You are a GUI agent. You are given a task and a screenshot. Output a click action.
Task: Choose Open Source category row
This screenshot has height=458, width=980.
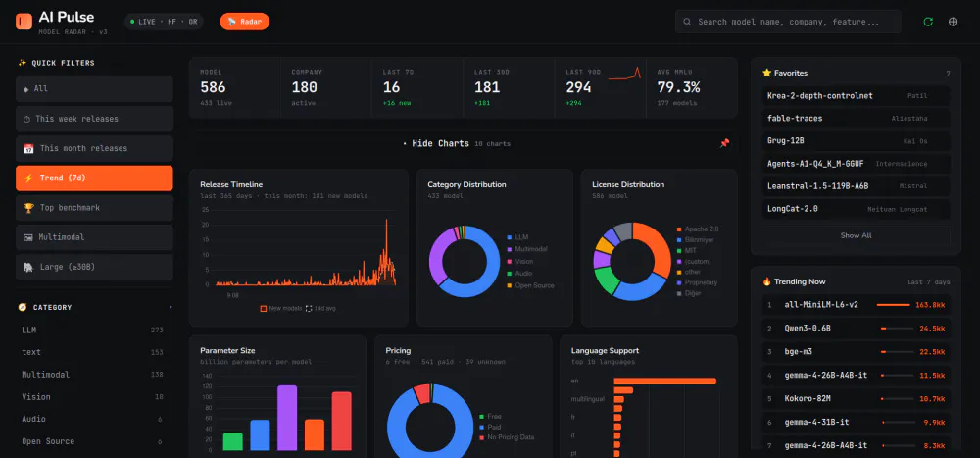[92, 441]
